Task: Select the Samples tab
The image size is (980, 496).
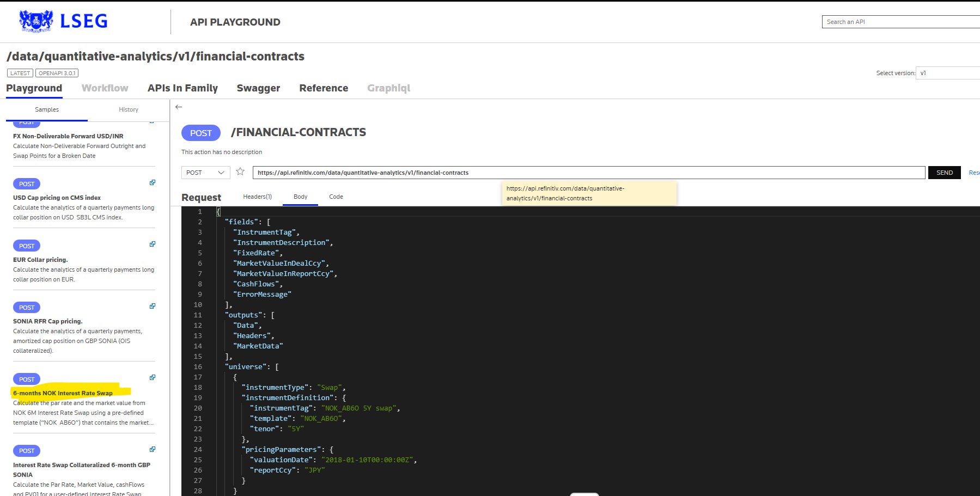Action: (47, 109)
